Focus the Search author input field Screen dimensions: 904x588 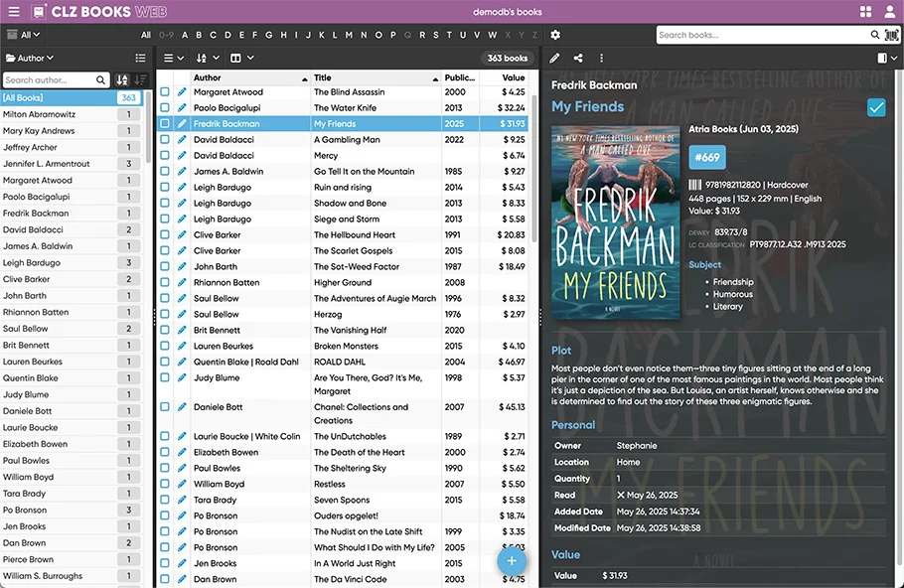(49, 79)
